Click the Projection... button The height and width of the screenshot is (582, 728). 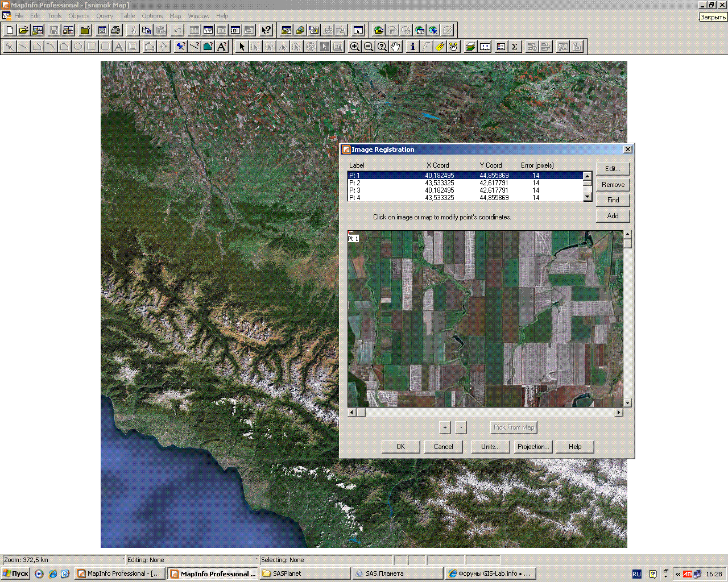pos(533,447)
